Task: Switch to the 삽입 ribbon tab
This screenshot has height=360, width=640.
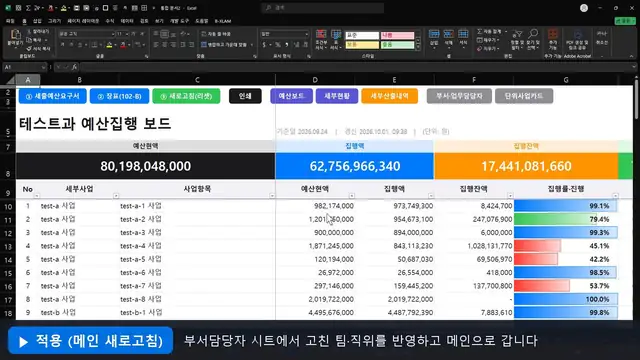Action: 37,21
